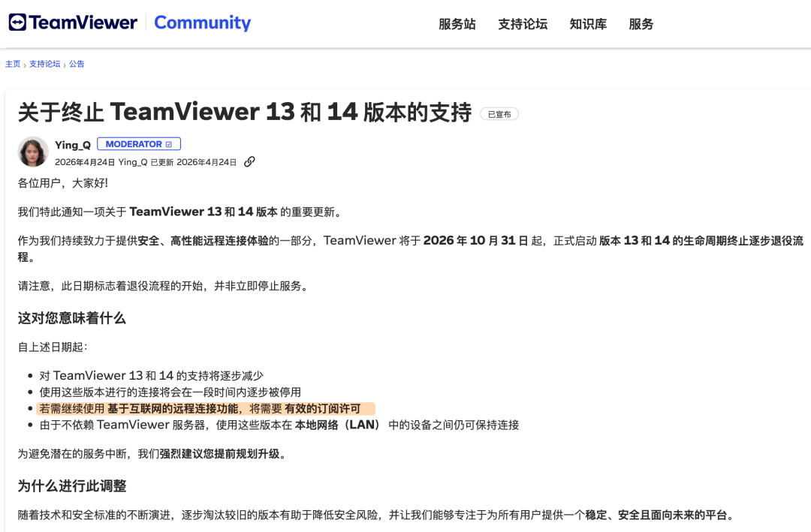Image resolution: width=811 pixels, height=532 pixels.
Task: Open the 公告 breadcrumb category
Action: point(77,64)
